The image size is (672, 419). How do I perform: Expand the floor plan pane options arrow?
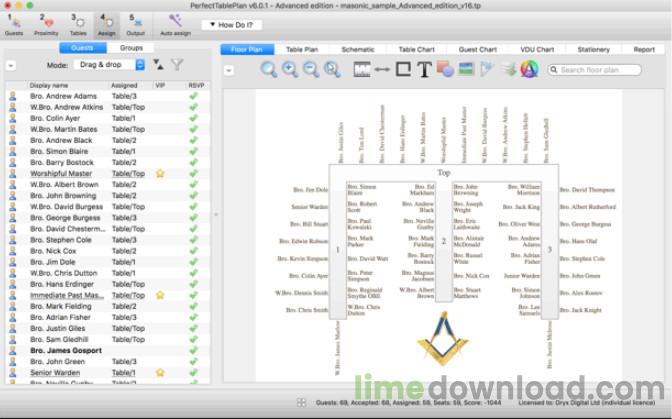(229, 70)
